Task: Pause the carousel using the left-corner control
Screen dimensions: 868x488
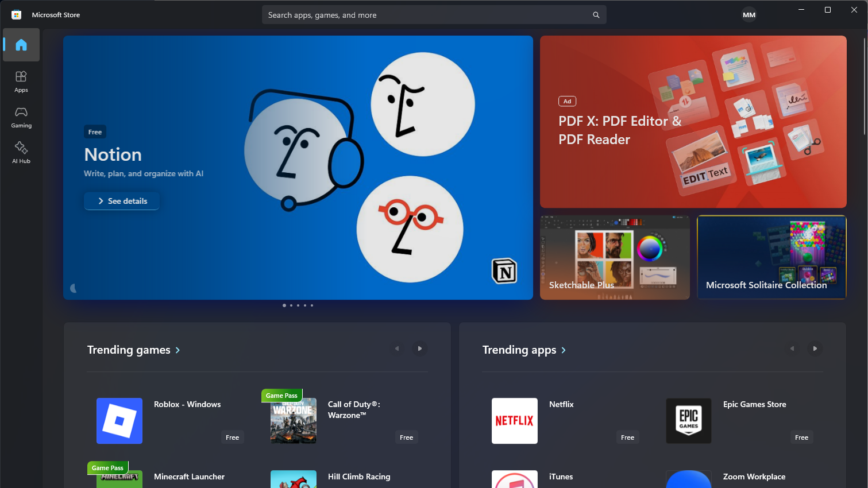Action: pyautogui.click(x=74, y=288)
